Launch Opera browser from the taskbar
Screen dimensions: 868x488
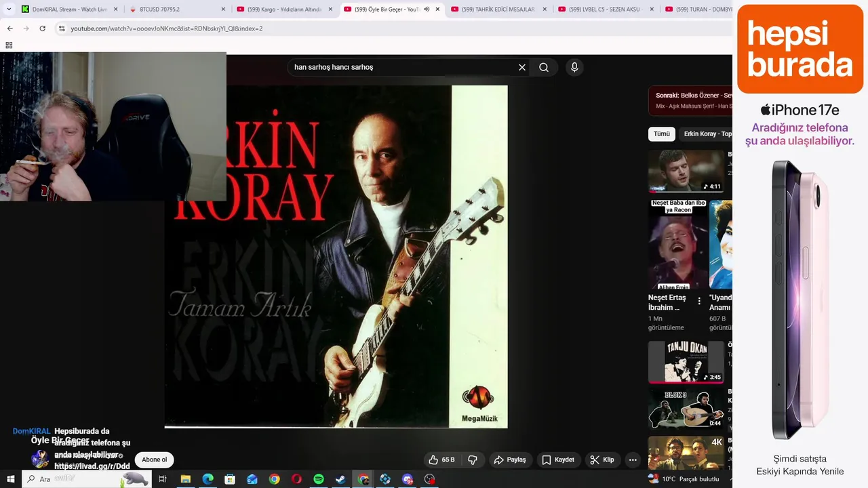pyautogui.click(x=296, y=479)
